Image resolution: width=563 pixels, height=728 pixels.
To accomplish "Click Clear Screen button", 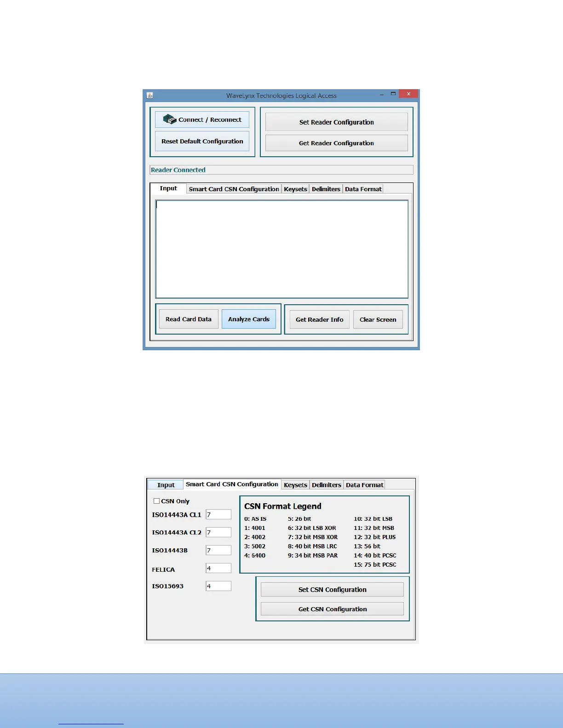I will 378,319.
